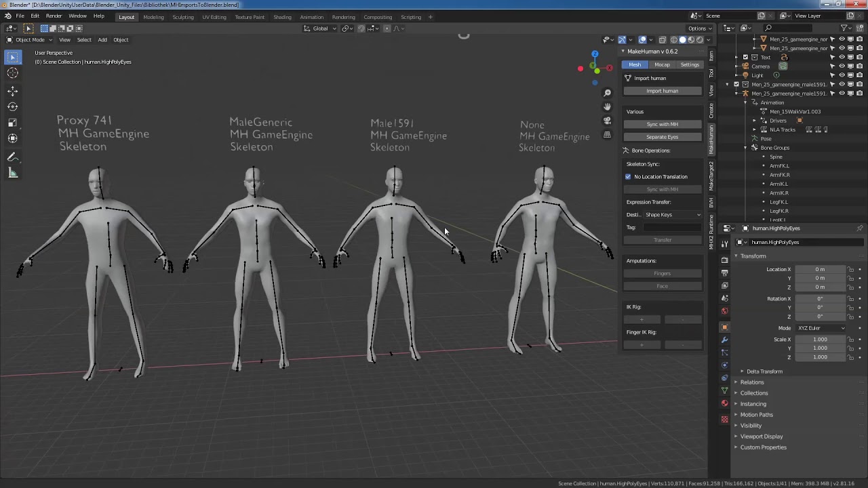The image size is (868, 488).
Task: Open the Modifiers wrench properties tab
Action: 724,340
